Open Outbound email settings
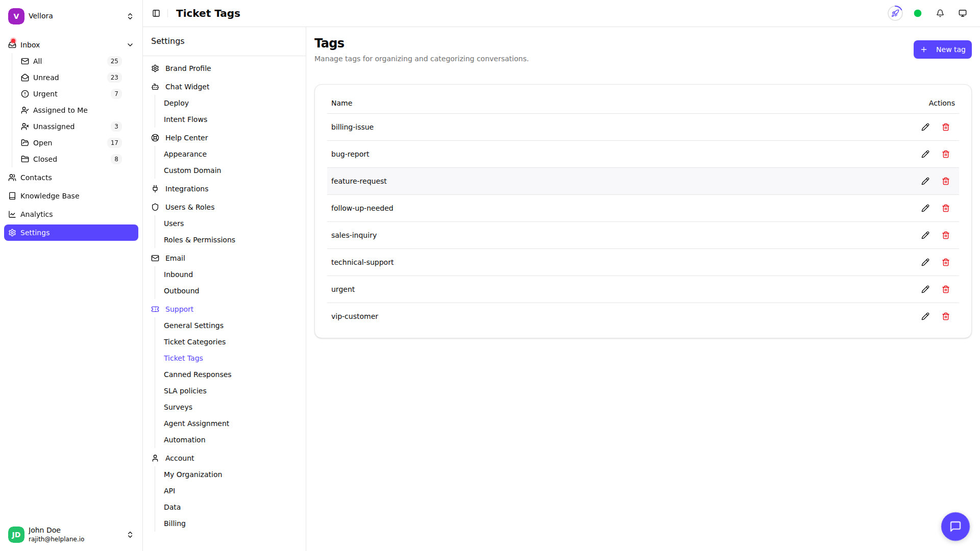 [x=181, y=291]
